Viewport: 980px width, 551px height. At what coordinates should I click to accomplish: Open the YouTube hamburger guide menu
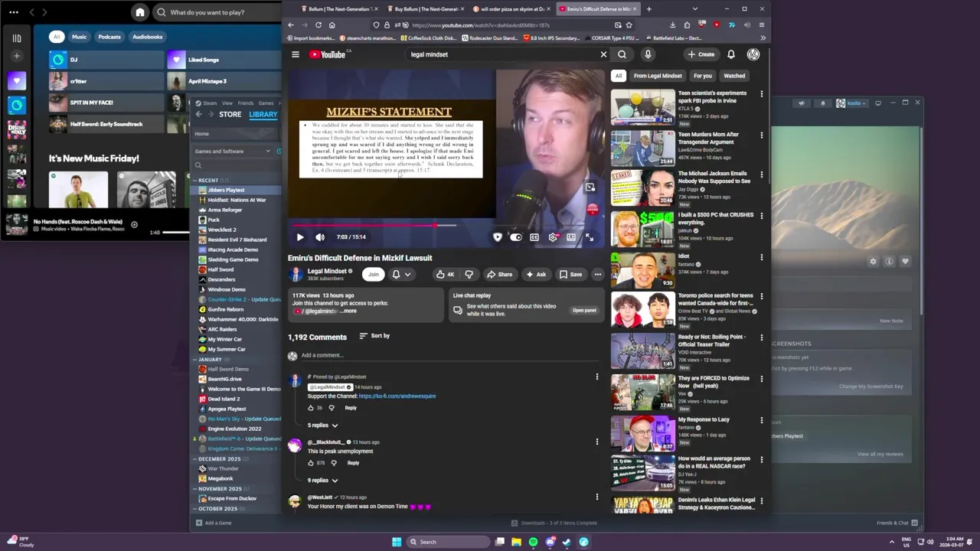pyautogui.click(x=295, y=54)
